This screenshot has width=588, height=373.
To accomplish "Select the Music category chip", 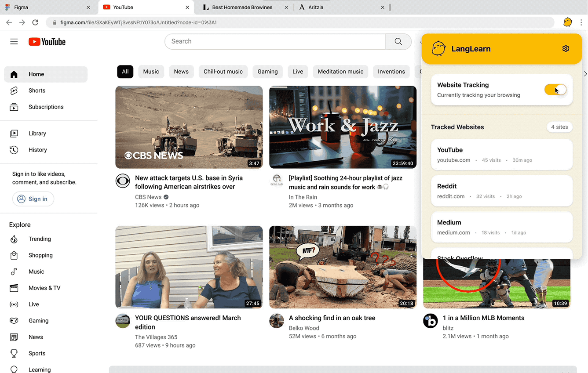I will (151, 72).
